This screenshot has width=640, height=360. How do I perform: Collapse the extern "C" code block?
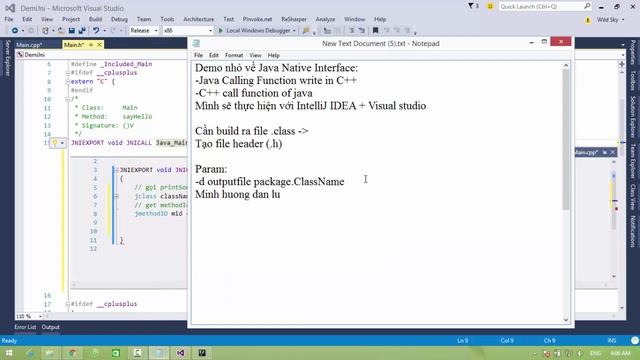point(68,82)
